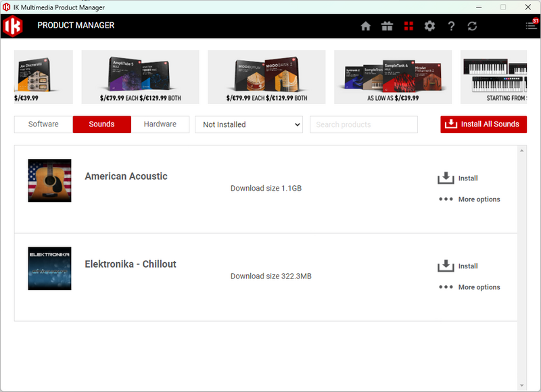Viewport: 541px width, 392px height.
Task: Open the Elektronika Chillout cover thumbnail
Action: click(49, 268)
